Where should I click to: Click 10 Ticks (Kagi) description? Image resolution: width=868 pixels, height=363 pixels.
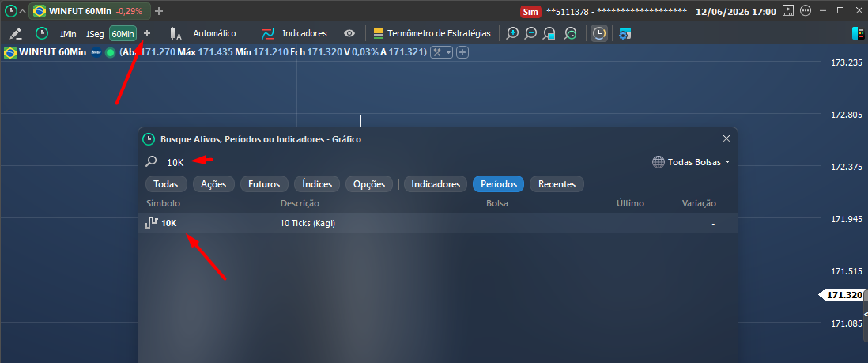click(x=308, y=223)
